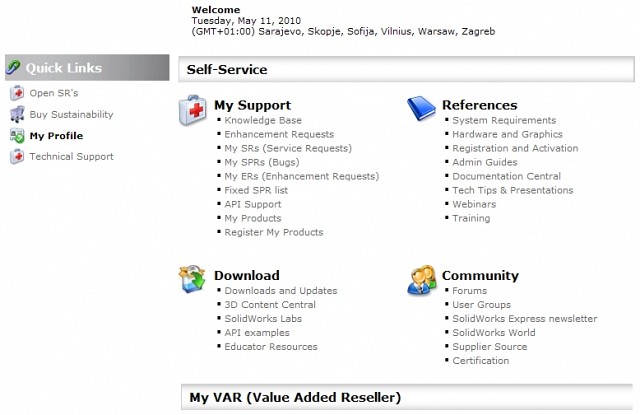Click Register My Products link
The width and height of the screenshot is (640, 415).
(x=274, y=232)
